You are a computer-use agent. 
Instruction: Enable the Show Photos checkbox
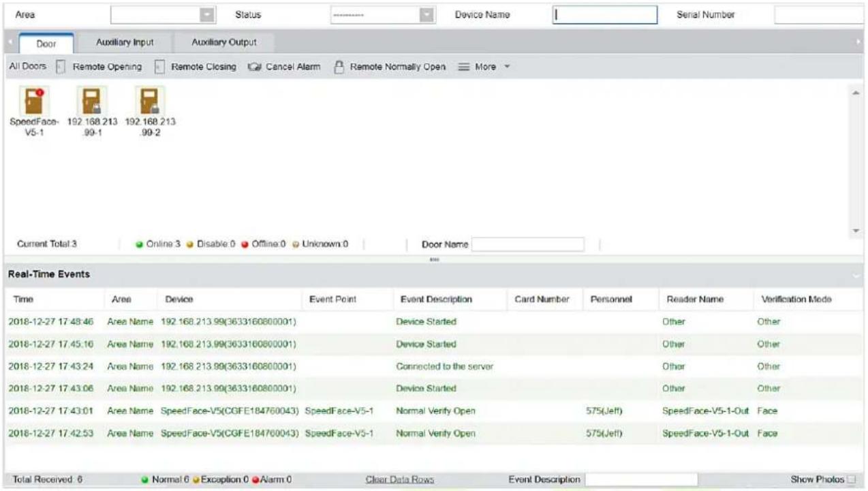[849, 480]
